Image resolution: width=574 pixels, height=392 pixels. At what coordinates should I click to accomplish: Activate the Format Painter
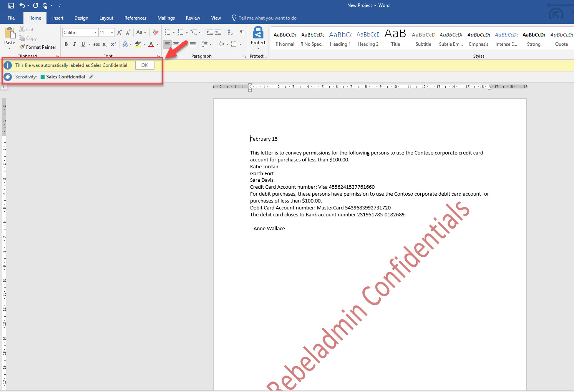click(38, 47)
